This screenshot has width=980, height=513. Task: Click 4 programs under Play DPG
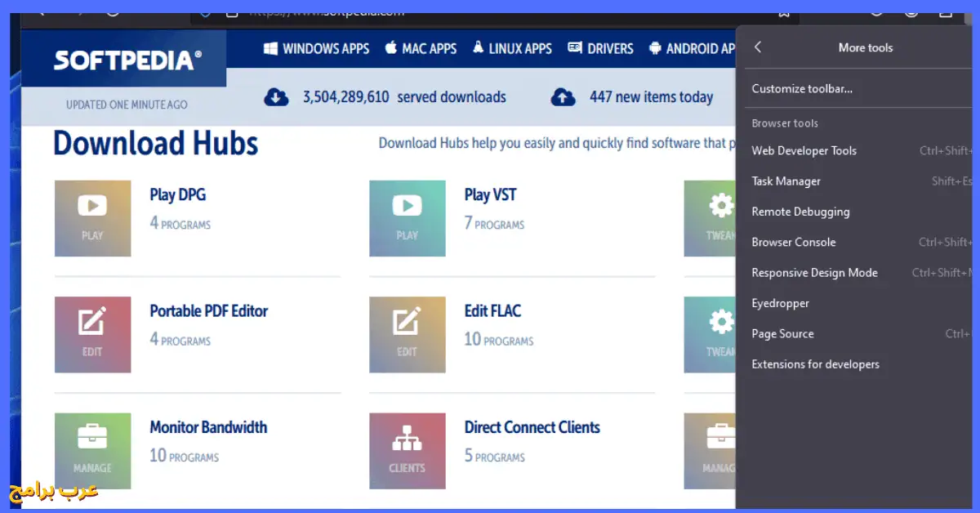pos(180,223)
